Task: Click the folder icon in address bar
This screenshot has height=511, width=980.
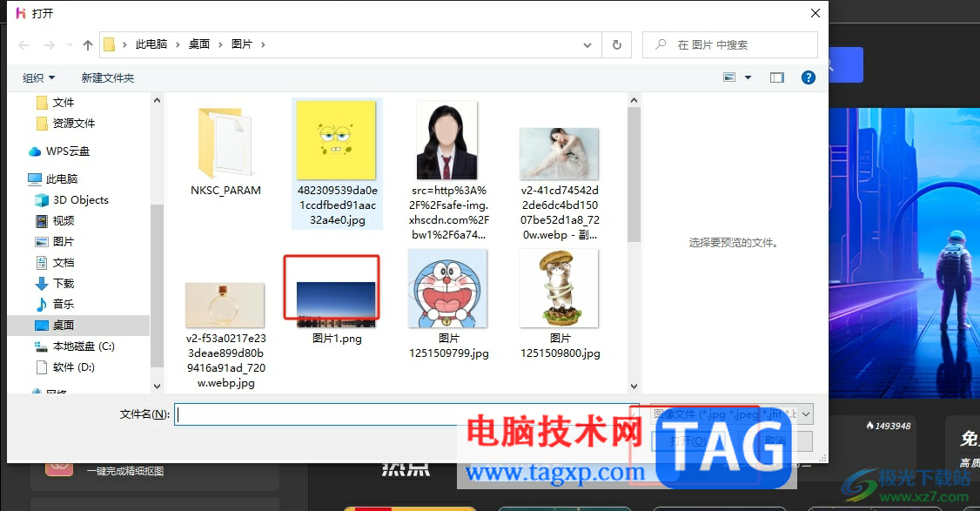Action: click(110, 44)
